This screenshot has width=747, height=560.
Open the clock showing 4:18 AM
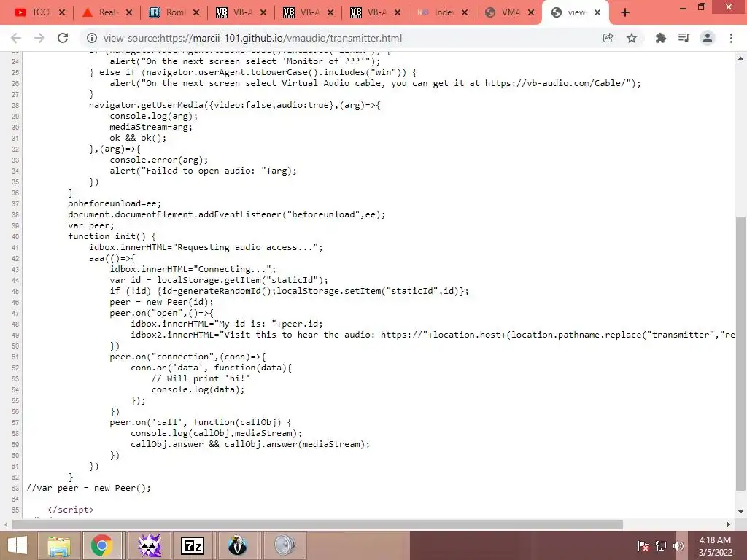(x=715, y=545)
